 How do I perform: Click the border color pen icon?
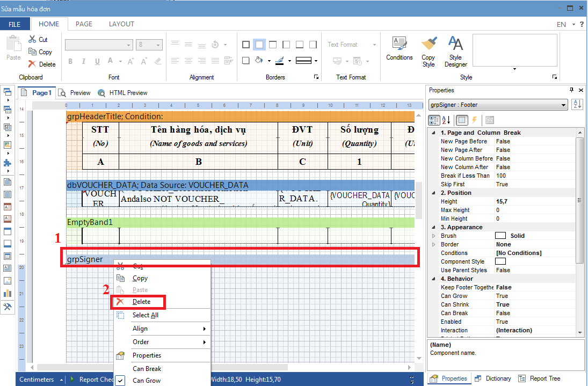279,60
